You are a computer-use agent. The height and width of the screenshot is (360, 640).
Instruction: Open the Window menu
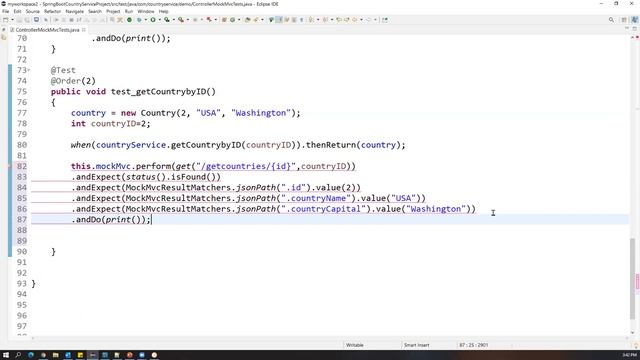tap(146, 11)
